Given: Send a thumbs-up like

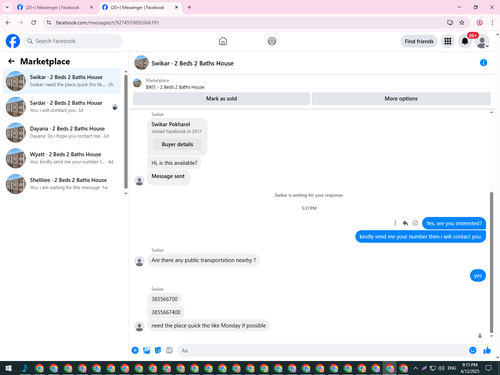Looking at the screenshot, I should pyautogui.click(x=487, y=350).
